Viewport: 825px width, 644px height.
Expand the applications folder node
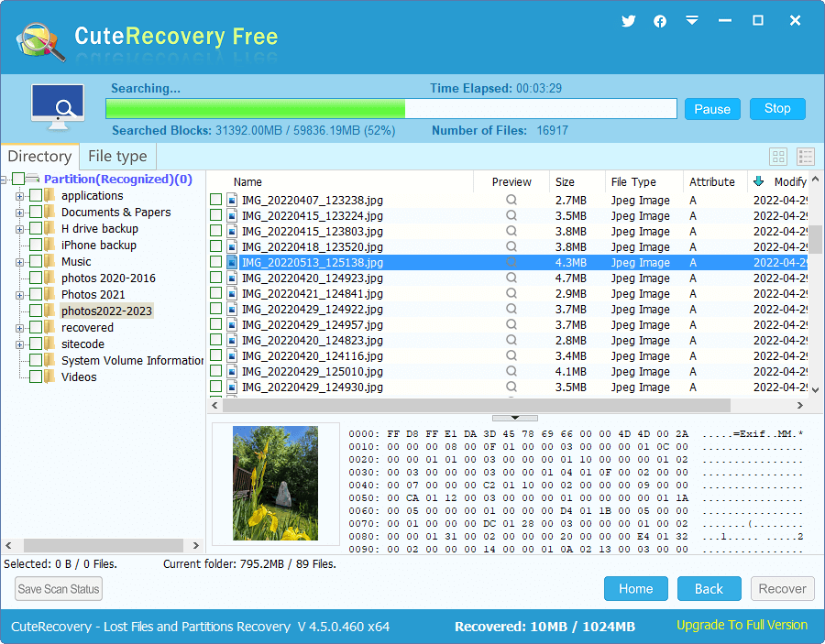19,196
